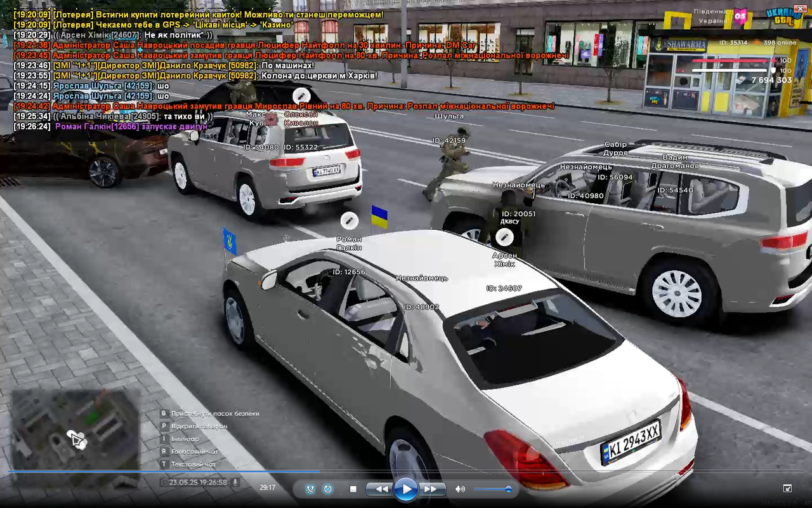This screenshot has width=812, height=508.
Task: Click the minimap in the game HUD
Action: [x=75, y=438]
